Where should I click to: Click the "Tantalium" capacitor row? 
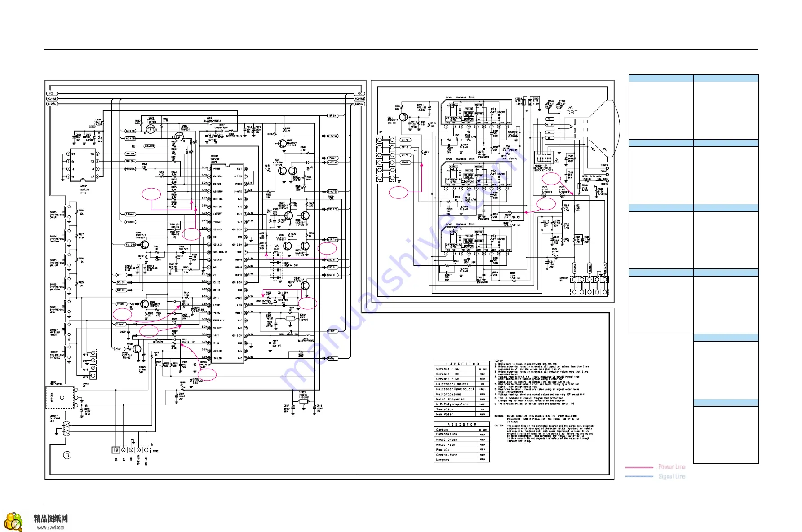pyautogui.click(x=461, y=409)
